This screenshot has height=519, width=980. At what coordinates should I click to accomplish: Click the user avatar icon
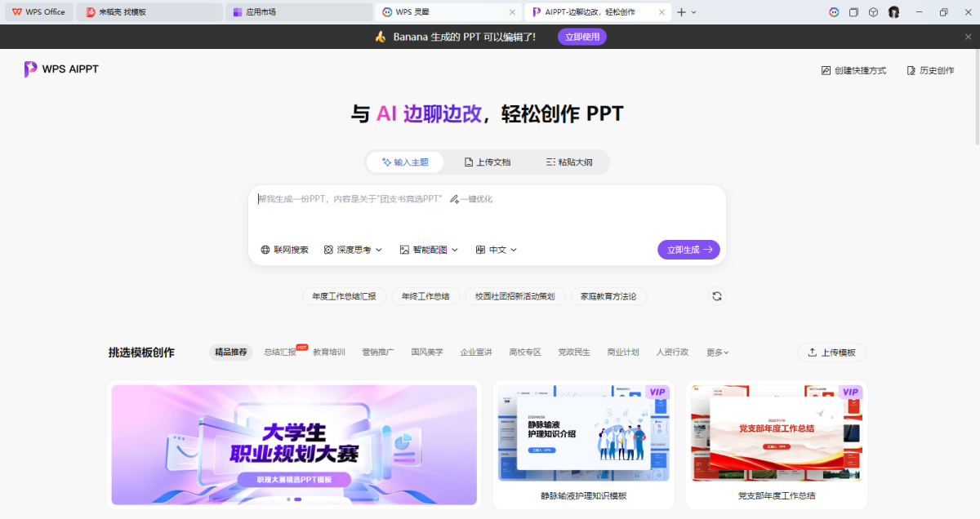[x=893, y=12]
